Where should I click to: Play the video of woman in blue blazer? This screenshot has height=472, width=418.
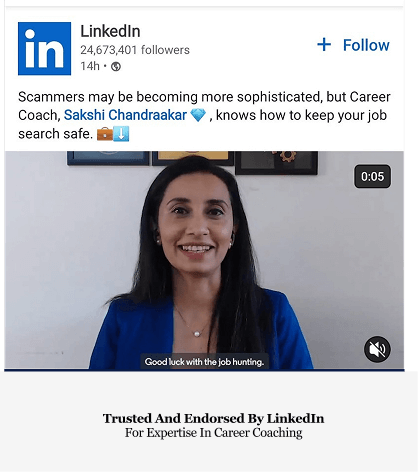click(204, 260)
